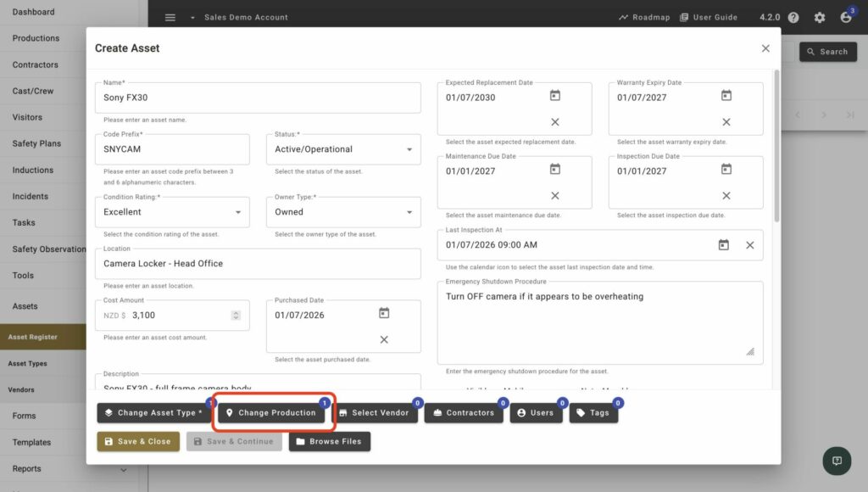Click the Contractors button in dialog
868x492 pixels.
tap(464, 413)
